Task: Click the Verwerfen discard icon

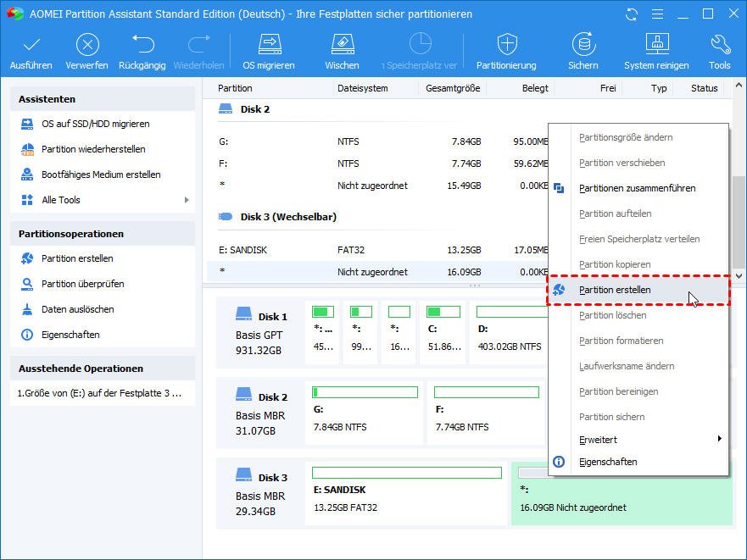Action: click(x=87, y=45)
